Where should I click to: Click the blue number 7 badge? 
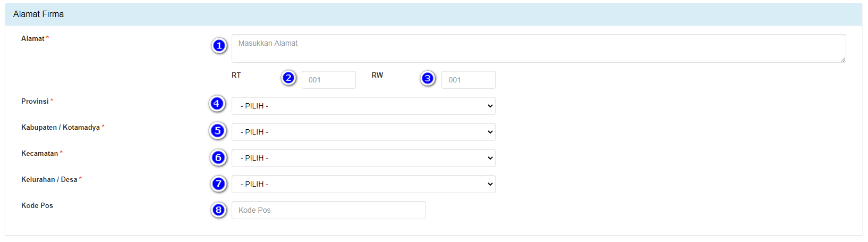pos(218,184)
